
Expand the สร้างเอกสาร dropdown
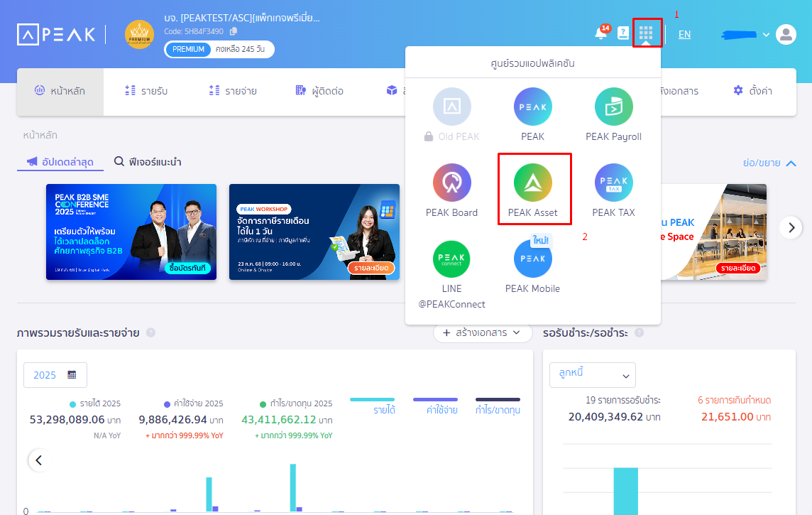click(483, 332)
